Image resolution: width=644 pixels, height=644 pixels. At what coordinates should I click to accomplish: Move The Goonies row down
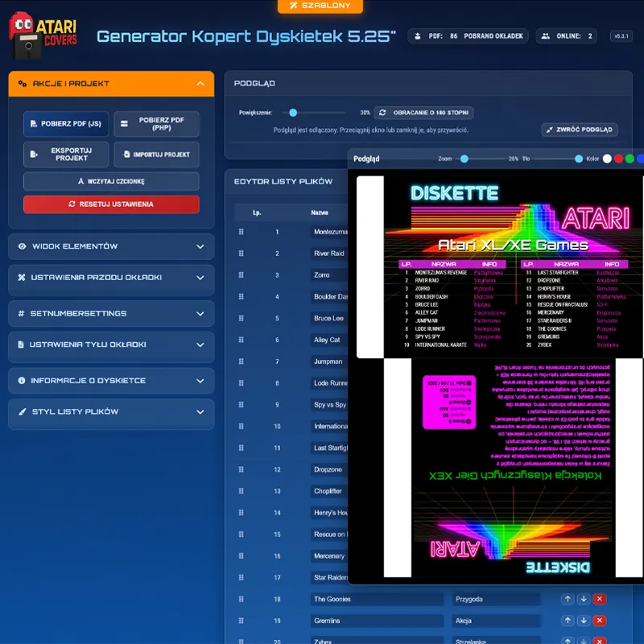584,599
